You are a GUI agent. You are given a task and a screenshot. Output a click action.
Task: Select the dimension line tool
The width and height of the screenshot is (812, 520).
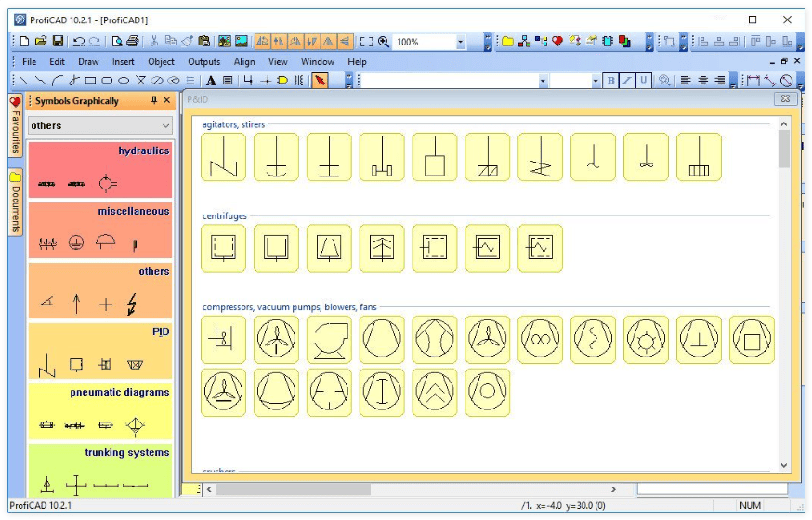(x=753, y=80)
